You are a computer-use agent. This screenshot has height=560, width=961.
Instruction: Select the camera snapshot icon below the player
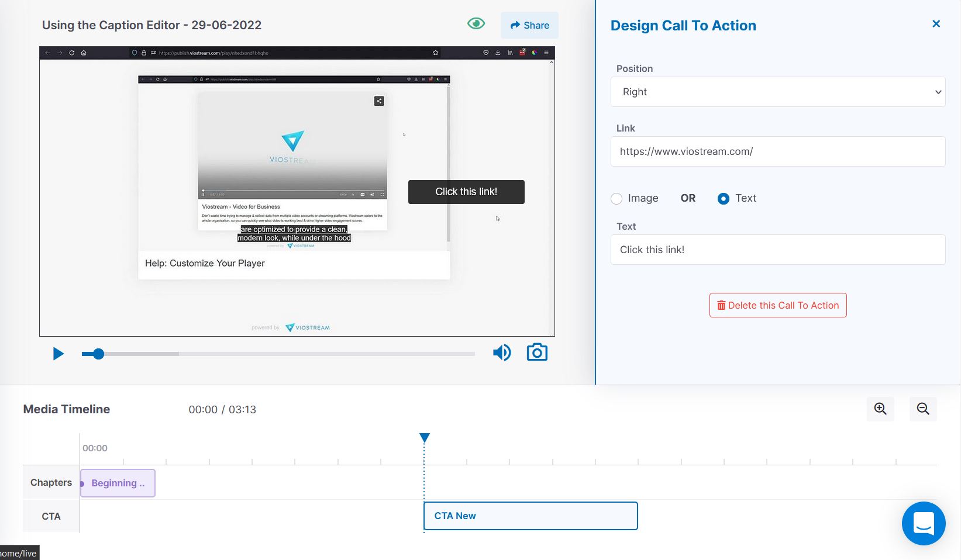click(537, 352)
